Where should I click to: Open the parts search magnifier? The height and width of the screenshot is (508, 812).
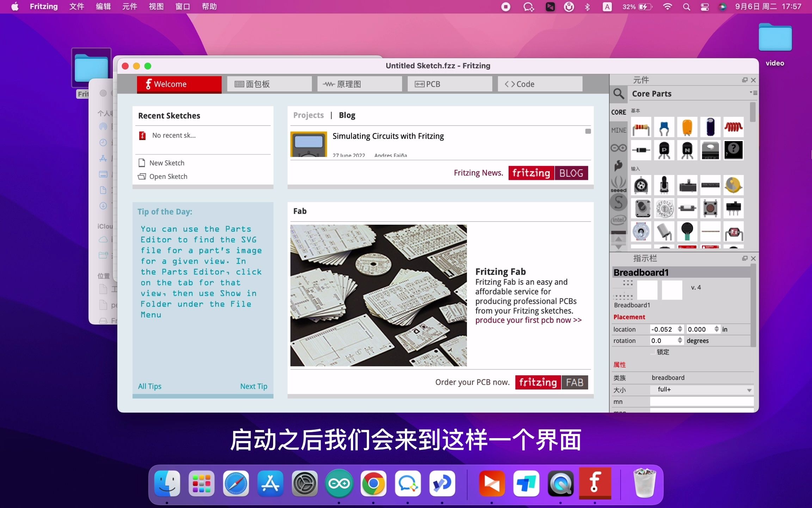pos(619,94)
